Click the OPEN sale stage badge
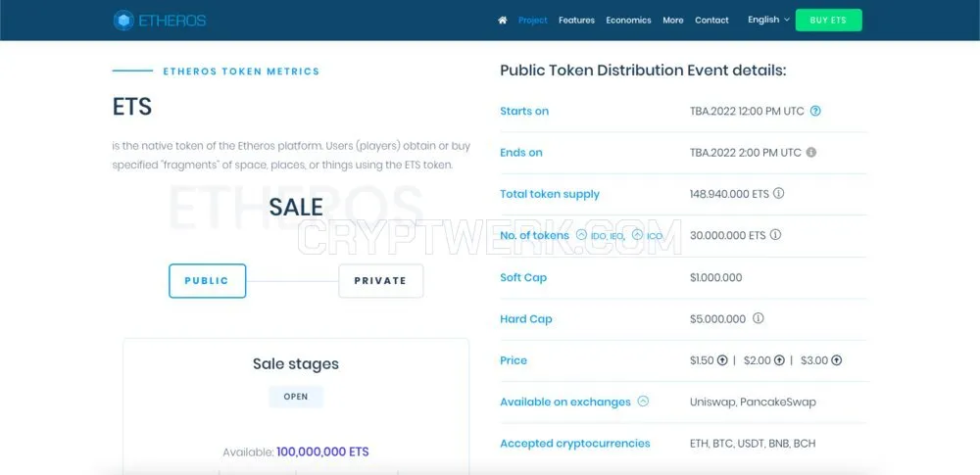The width and height of the screenshot is (980, 475). (296, 397)
